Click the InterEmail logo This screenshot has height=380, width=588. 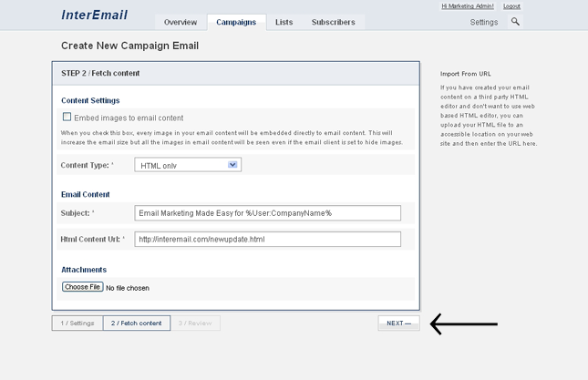95,15
